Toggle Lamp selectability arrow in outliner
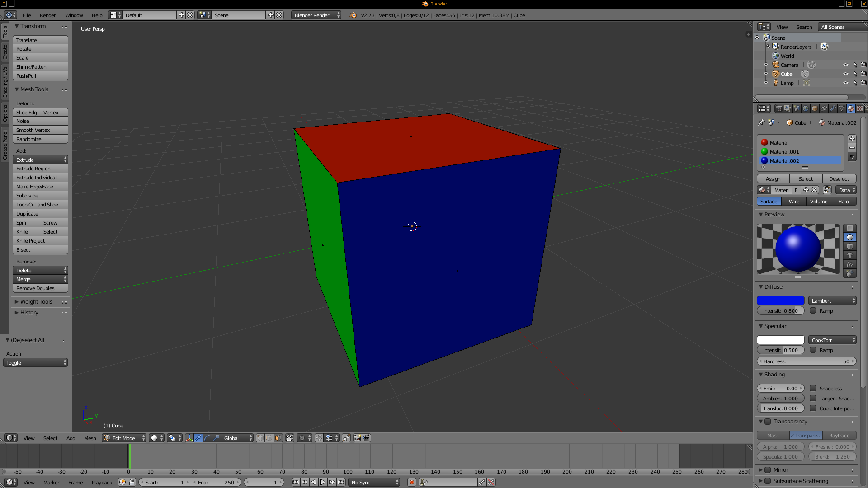868x488 pixels. tap(855, 83)
